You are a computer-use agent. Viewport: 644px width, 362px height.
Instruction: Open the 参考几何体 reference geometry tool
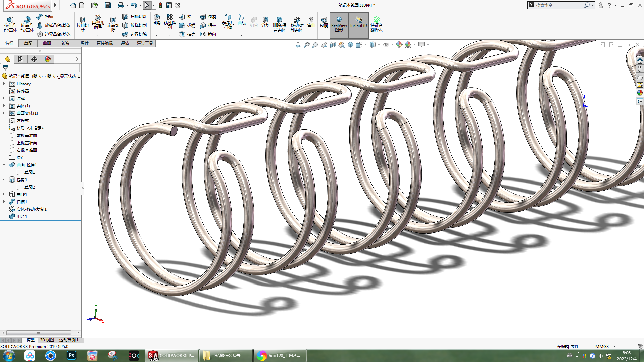pyautogui.click(x=228, y=22)
